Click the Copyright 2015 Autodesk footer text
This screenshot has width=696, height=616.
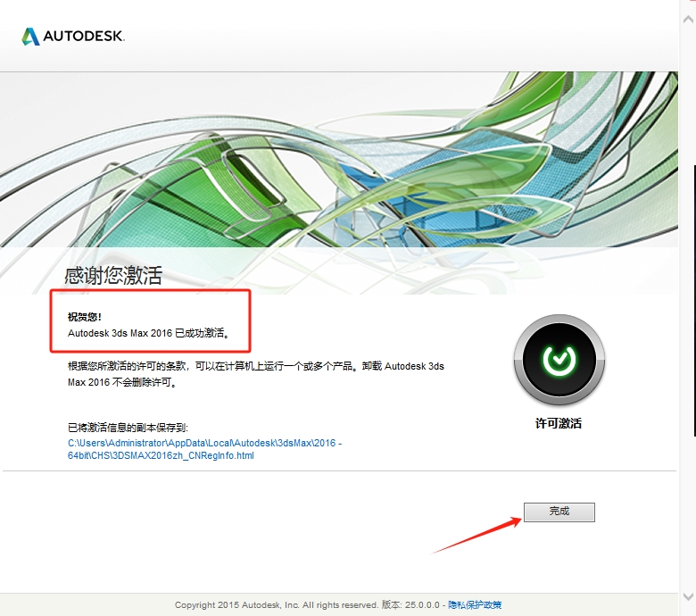[307, 604]
